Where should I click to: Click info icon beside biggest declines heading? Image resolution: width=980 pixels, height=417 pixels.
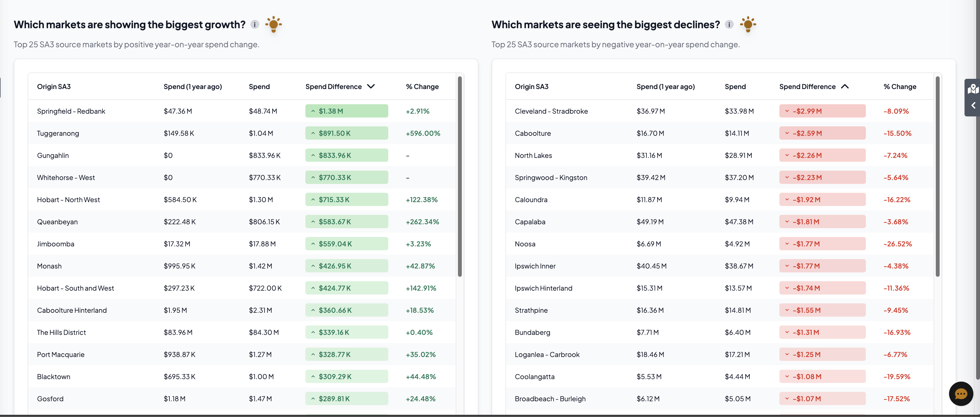click(x=729, y=24)
